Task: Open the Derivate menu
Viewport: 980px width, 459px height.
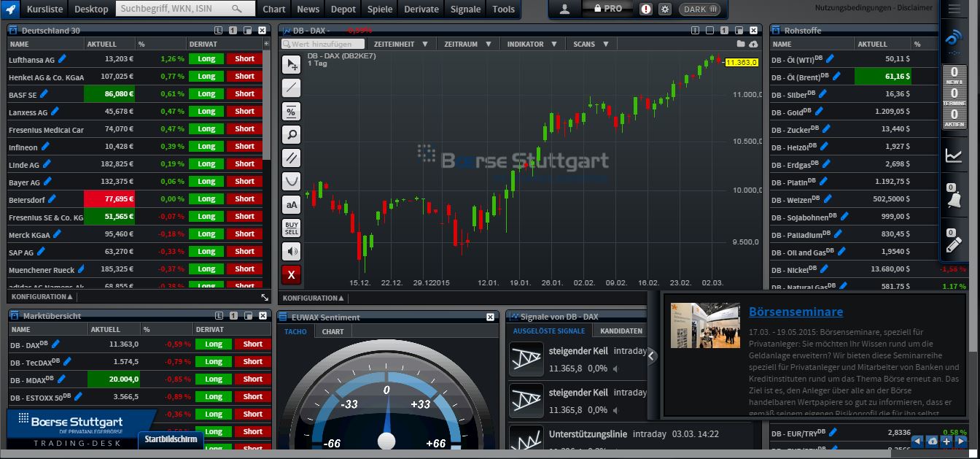Action: (x=421, y=9)
